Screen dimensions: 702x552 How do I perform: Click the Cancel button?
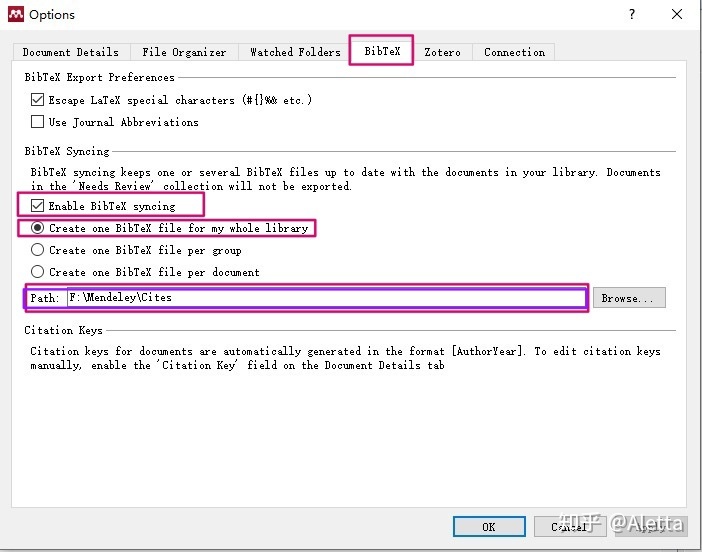click(x=570, y=526)
